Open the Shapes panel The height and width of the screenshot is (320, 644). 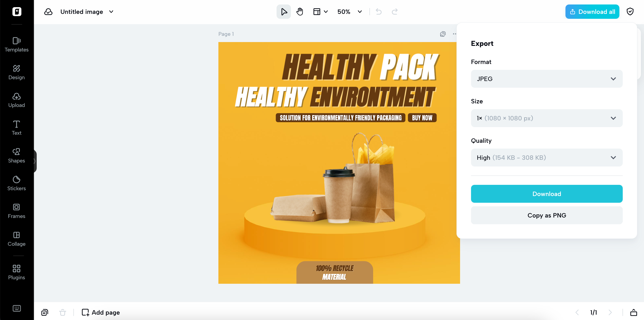(x=17, y=155)
